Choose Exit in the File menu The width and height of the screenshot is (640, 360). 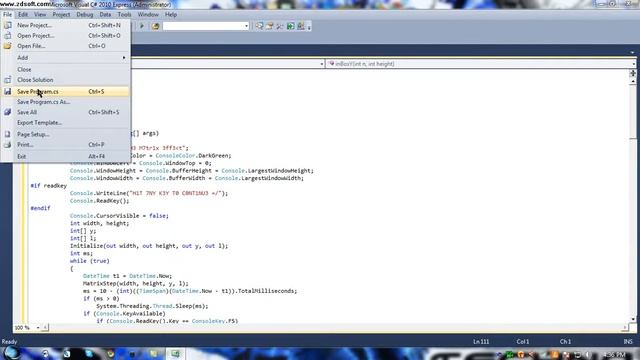pos(65,156)
